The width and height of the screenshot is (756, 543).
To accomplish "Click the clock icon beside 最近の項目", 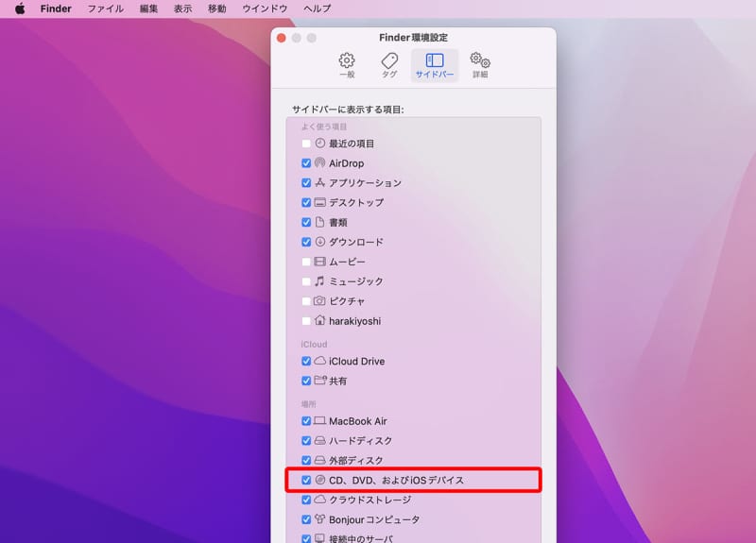I will [319, 144].
